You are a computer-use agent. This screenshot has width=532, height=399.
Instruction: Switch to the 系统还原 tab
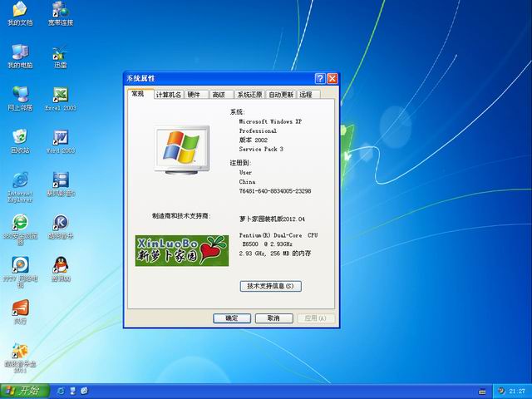249,95
